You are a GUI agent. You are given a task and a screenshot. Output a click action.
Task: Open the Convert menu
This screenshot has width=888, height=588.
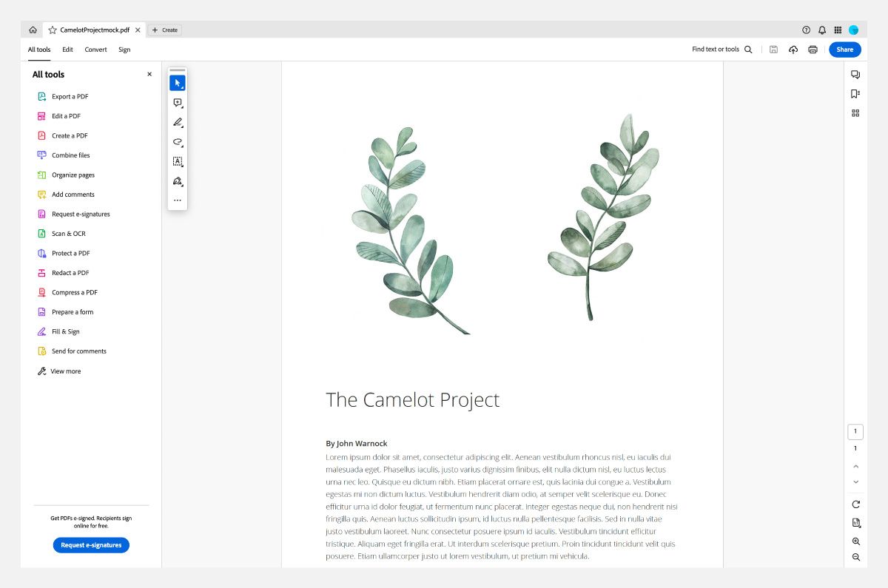click(x=95, y=50)
